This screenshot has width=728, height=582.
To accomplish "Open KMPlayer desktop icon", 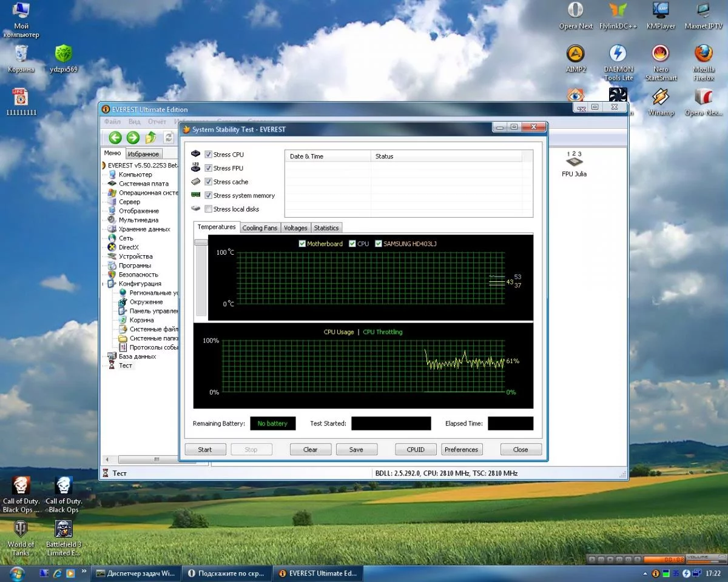I will [x=661, y=16].
